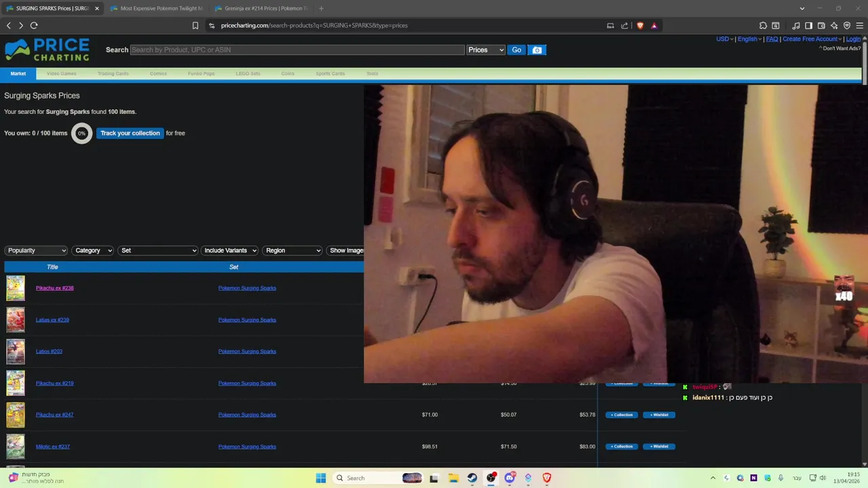Screen dimensions: 868x488
Task: Open the Region filter dropdown
Action: (292, 250)
